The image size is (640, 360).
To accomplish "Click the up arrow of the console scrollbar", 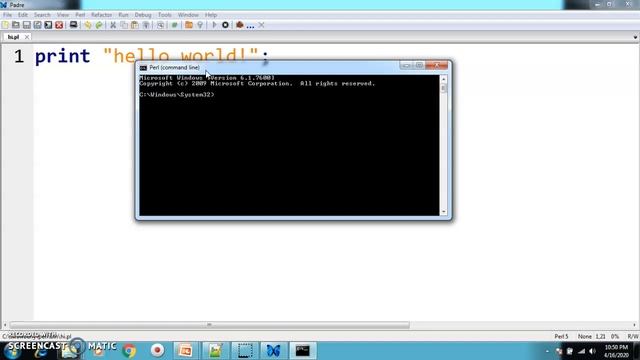I will (444, 79).
